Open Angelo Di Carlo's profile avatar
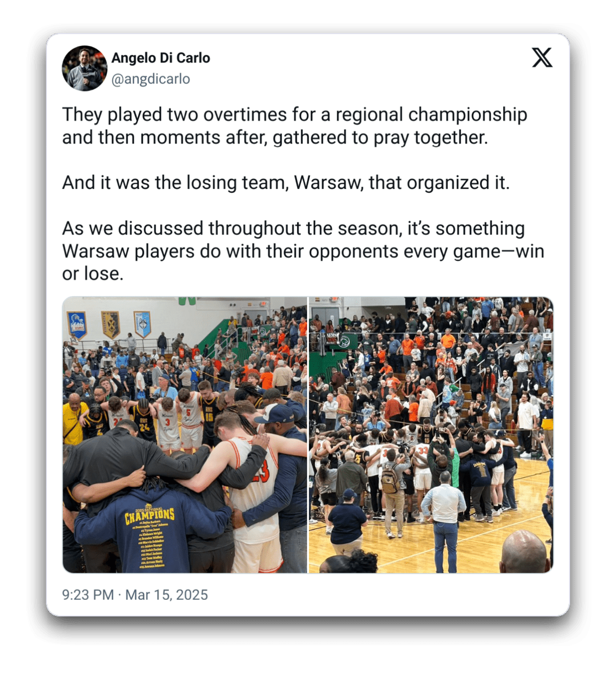616x688 pixels. coord(84,68)
